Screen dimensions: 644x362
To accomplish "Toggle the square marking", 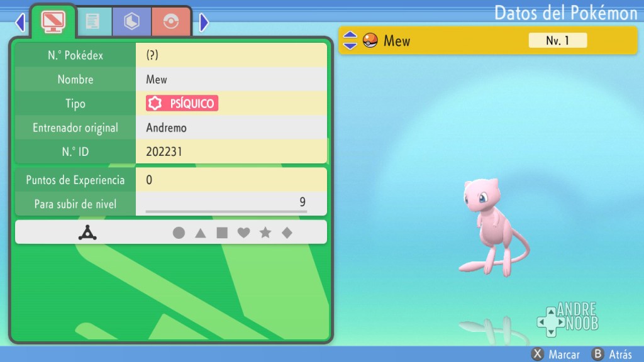I will point(222,233).
